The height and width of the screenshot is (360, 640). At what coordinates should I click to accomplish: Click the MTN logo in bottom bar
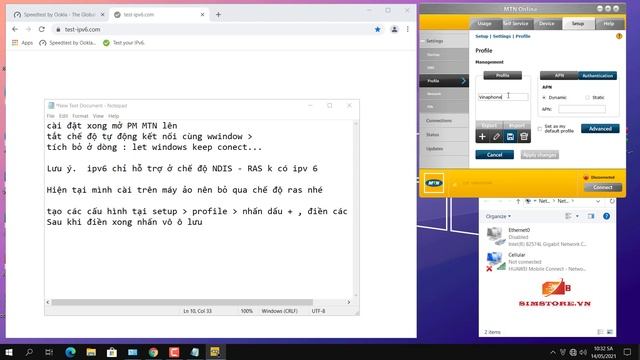[434, 183]
